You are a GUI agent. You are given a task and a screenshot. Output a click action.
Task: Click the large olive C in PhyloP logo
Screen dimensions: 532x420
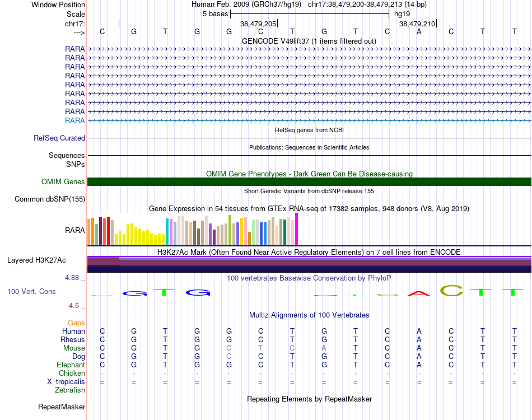click(451, 291)
